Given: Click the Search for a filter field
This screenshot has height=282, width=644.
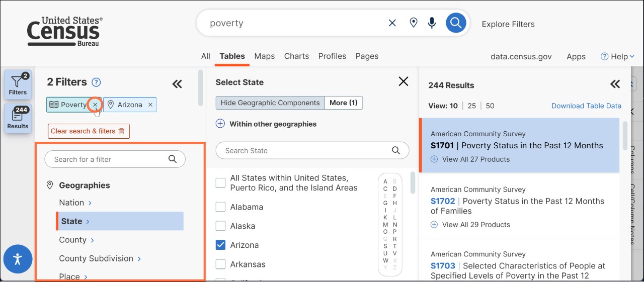Looking at the screenshot, I should tap(115, 159).
